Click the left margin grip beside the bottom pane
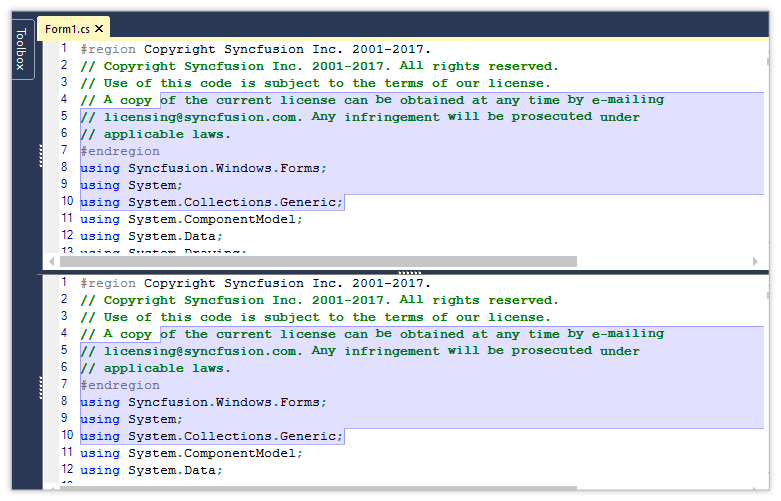Viewport: 781px width, 501px height. pos(41,385)
